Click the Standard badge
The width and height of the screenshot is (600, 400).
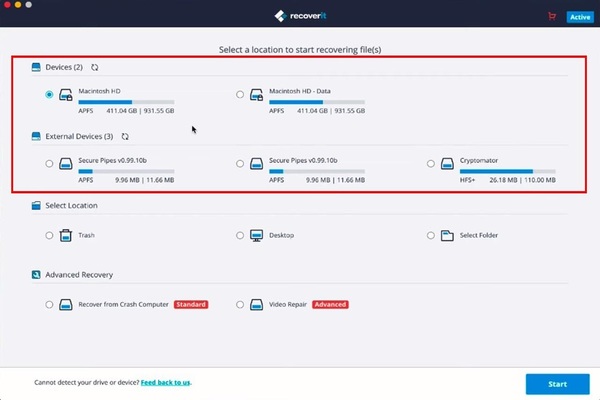pos(191,305)
